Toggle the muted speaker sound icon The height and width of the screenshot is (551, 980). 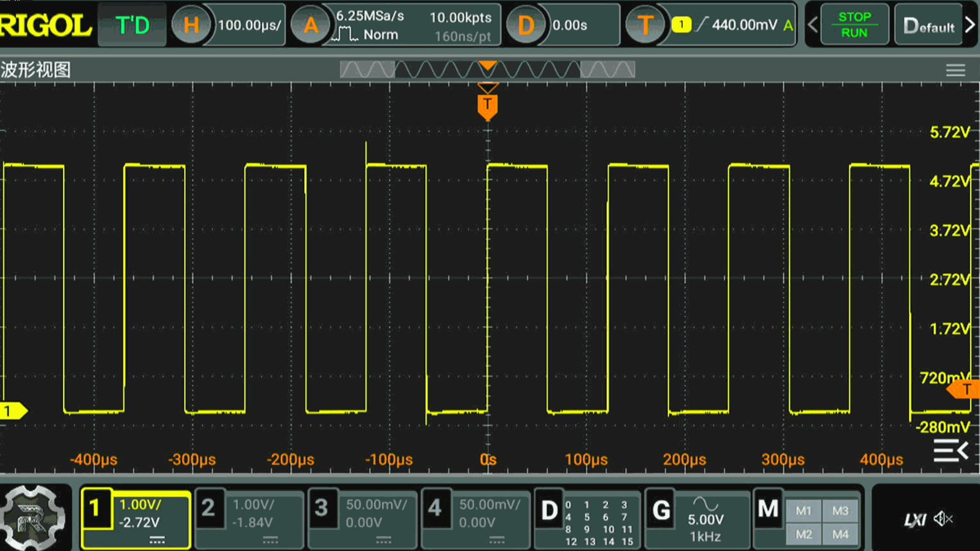coord(943,519)
